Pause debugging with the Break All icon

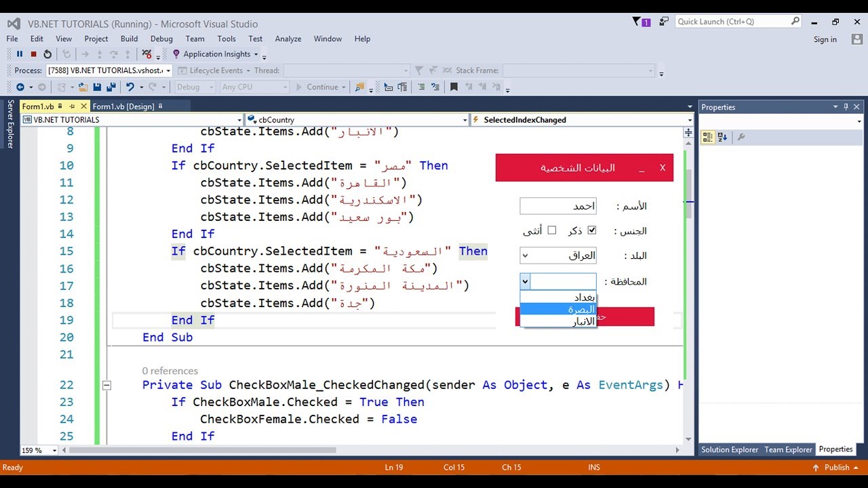20,54
